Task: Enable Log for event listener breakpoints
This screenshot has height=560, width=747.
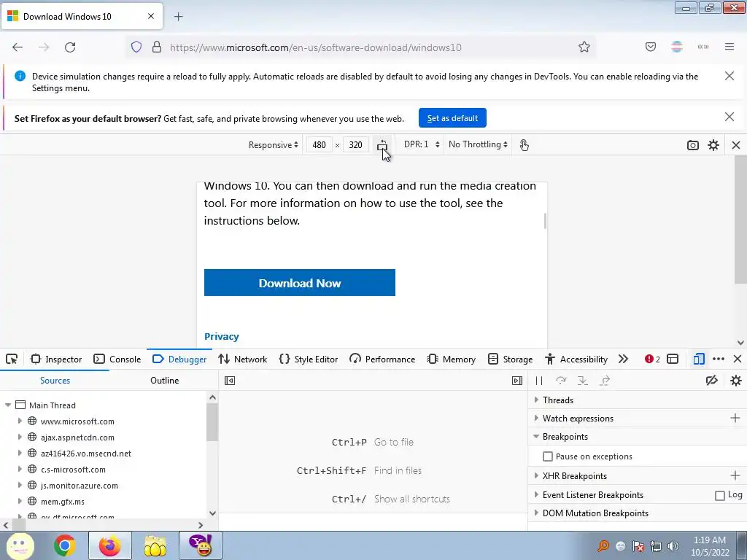Action: click(720, 496)
